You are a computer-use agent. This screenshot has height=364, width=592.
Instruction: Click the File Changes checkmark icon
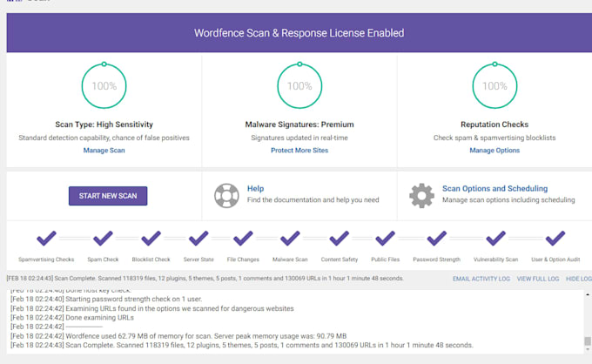tap(243, 238)
